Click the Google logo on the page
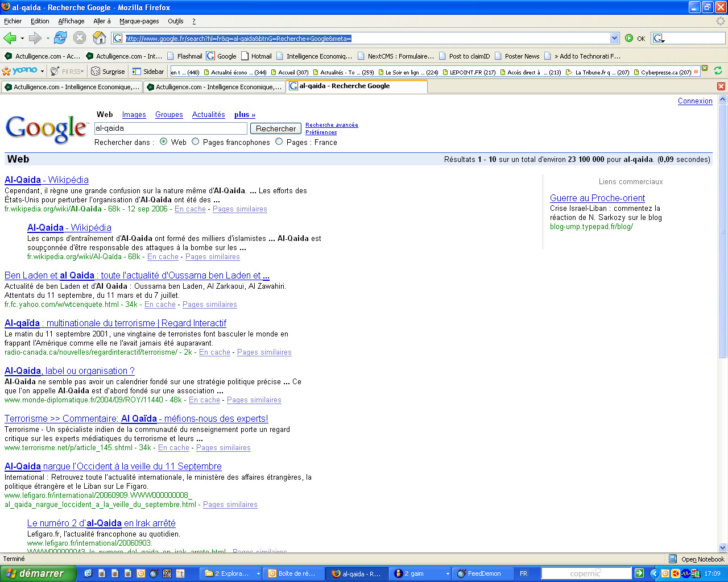 [47, 129]
